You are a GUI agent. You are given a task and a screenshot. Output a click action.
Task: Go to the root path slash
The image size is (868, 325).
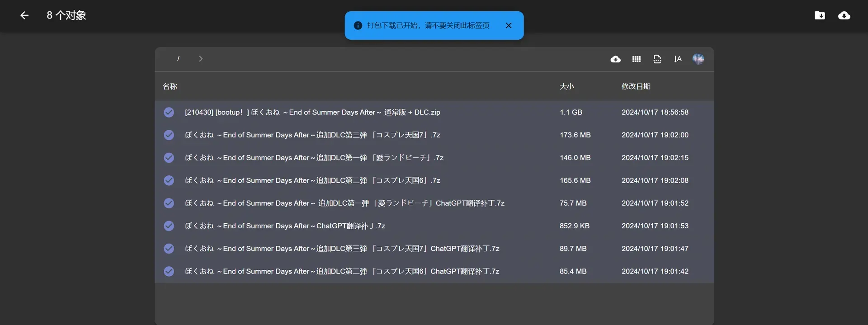click(178, 59)
